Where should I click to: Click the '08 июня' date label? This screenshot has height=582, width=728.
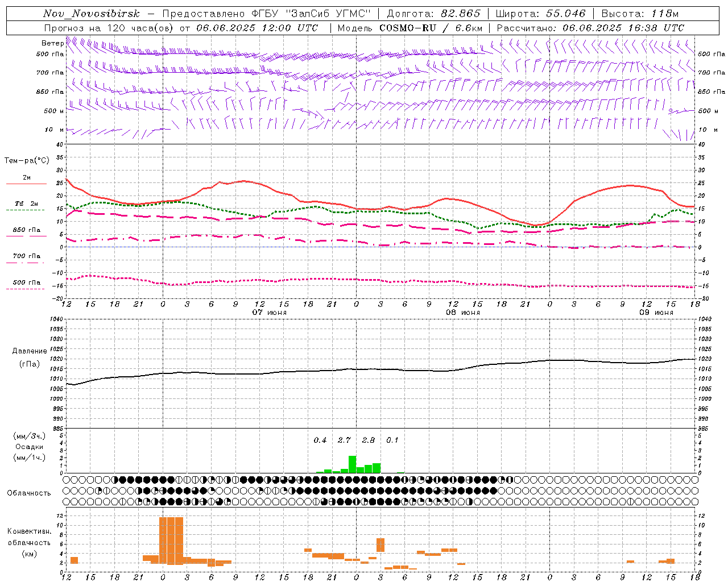pyautogui.click(x=463, y=313)
